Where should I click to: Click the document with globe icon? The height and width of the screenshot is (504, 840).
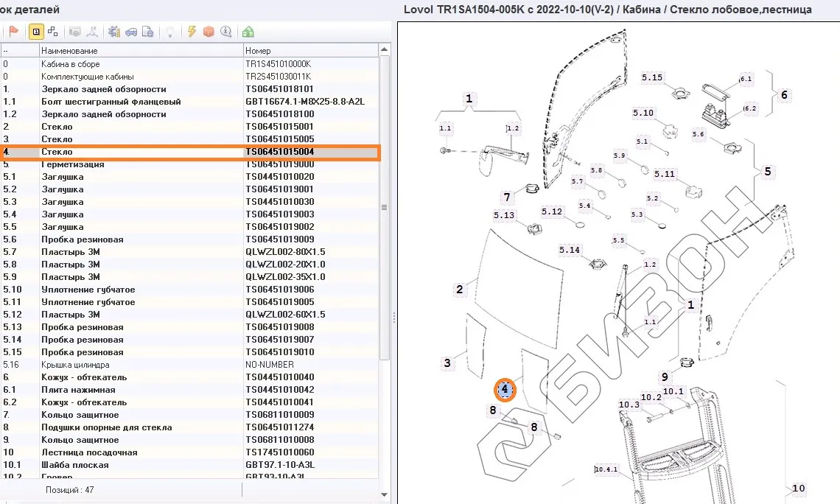click(147, 32)
